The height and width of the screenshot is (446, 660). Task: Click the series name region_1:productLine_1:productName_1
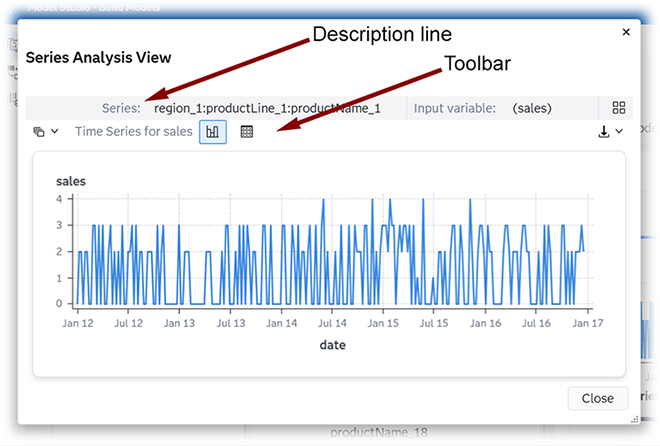267,108
